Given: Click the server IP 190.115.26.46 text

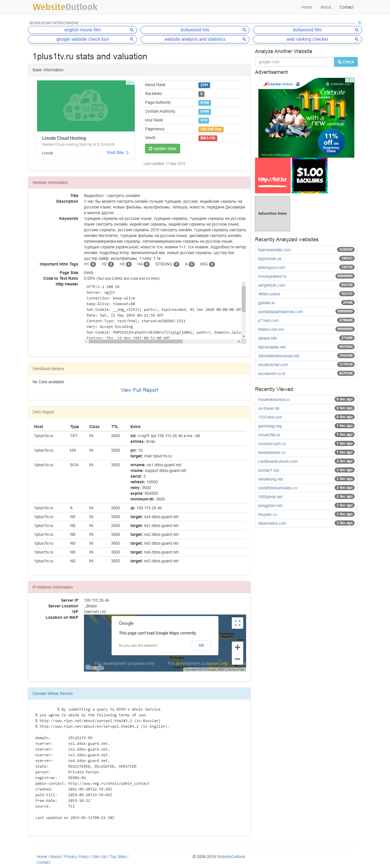Looking at the screenshot, I should point(97,601).
